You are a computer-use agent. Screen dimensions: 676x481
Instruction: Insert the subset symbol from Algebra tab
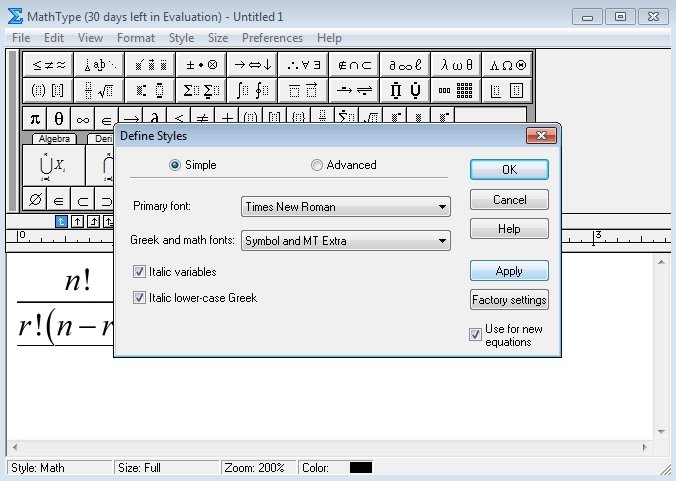[82, 200]
